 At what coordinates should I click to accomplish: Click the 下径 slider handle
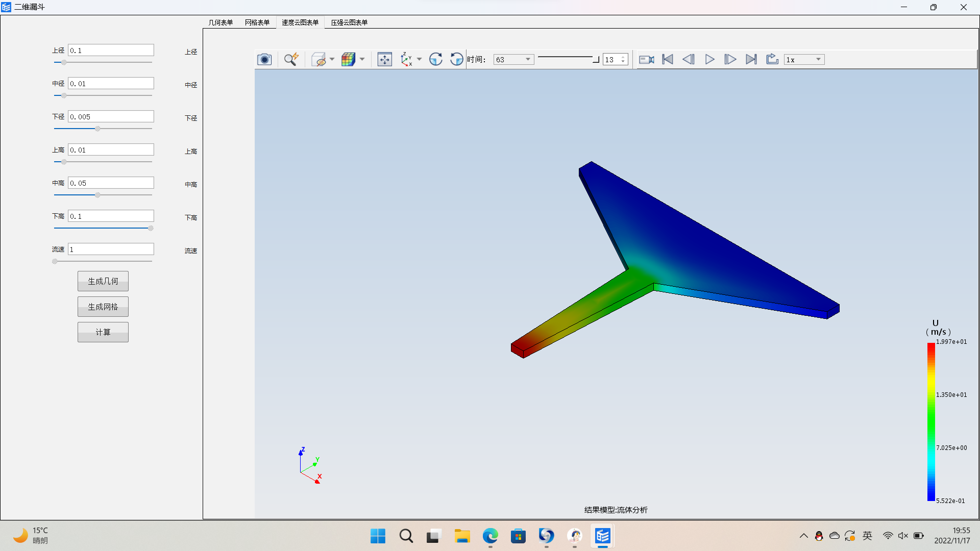(97, 129)
